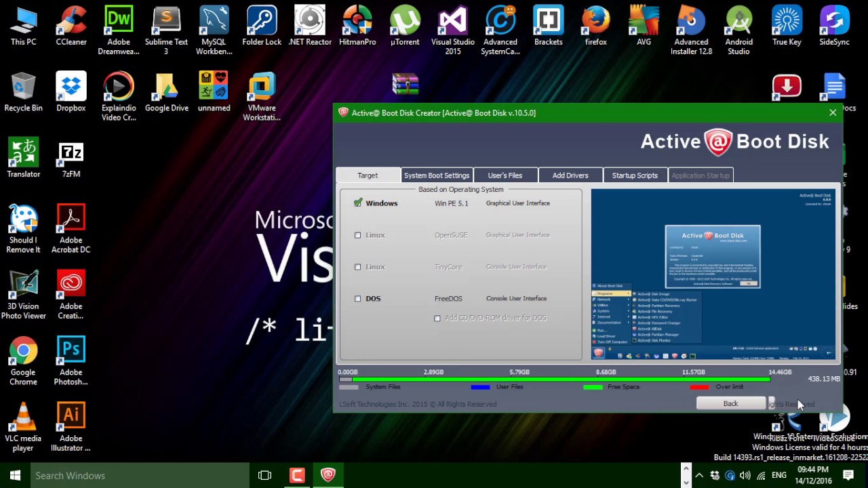Open the volume control tray icon
The width and height of the screenshot is (868, 488).
click(745, 476)
